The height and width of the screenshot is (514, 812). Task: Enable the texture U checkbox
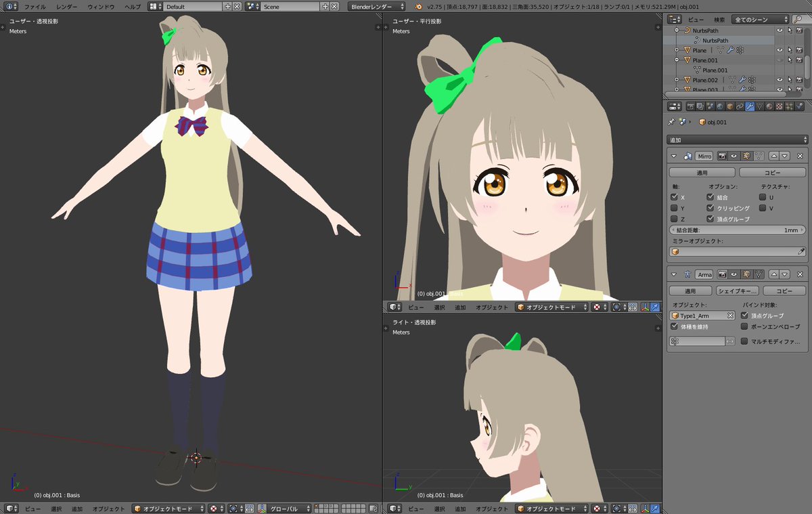[x=762, y=197]
